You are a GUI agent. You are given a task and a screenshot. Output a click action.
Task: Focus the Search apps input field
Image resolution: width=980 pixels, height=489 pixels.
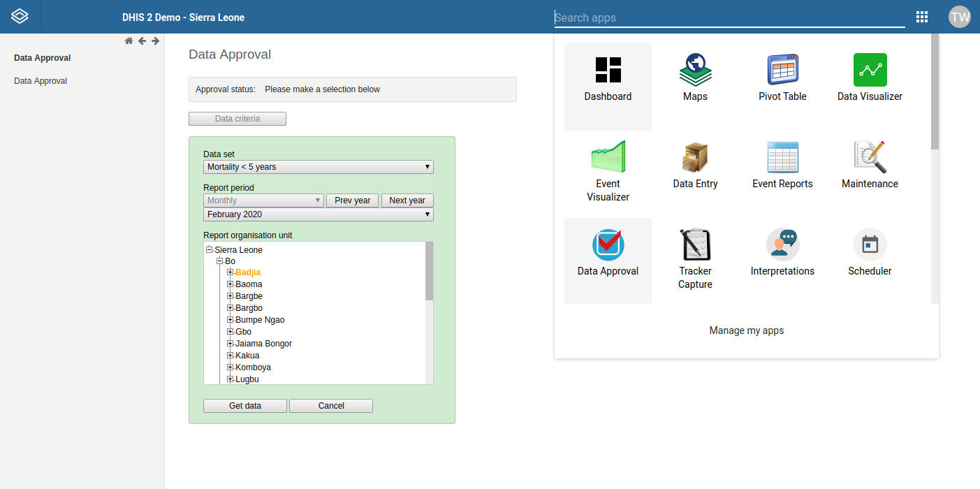[730, 18]
